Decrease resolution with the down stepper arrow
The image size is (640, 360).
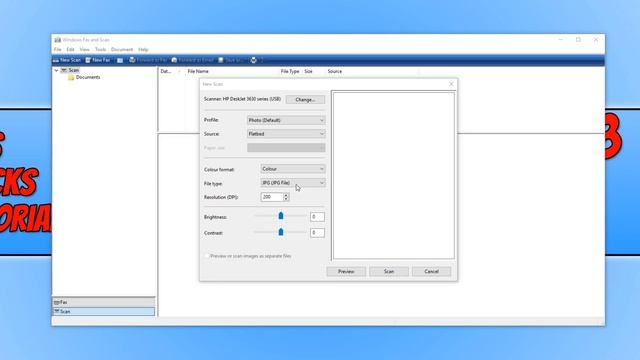(x=286, y=199)
